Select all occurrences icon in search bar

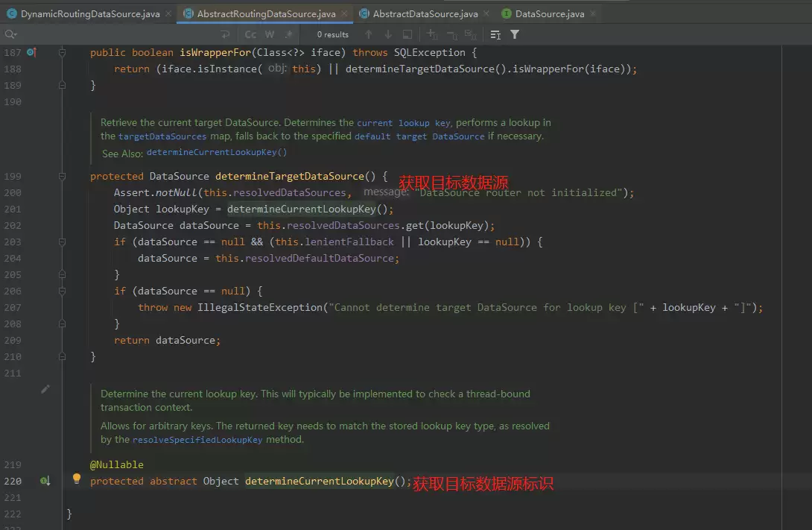471,34
